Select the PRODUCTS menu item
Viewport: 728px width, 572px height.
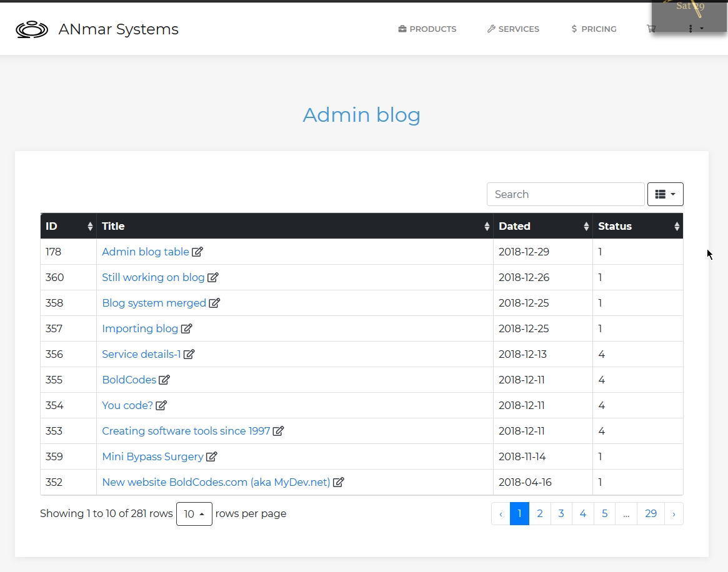coord(432,29)
